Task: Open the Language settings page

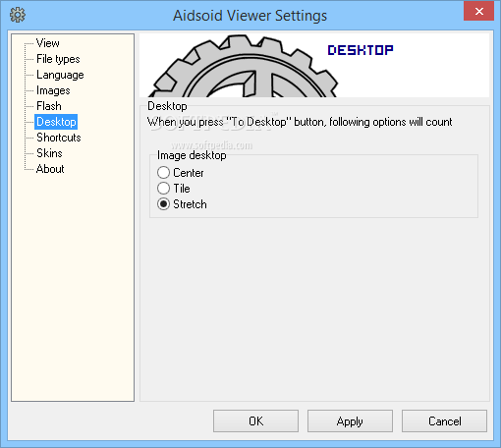Action: 60,75
